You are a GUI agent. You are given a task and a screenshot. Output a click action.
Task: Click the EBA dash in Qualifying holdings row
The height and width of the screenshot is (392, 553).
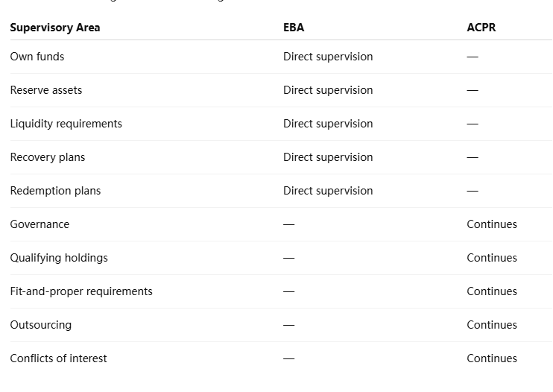point(289,258)
